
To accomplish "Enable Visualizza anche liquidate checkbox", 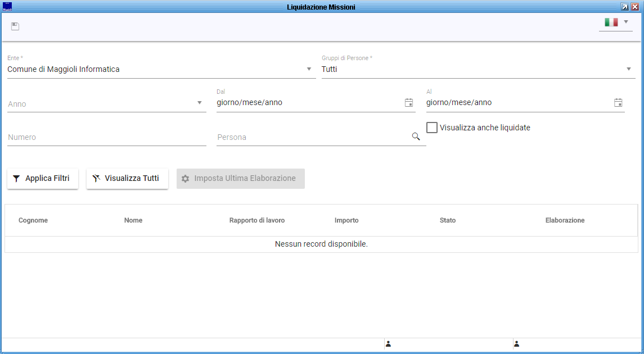I will pos(432,128).
